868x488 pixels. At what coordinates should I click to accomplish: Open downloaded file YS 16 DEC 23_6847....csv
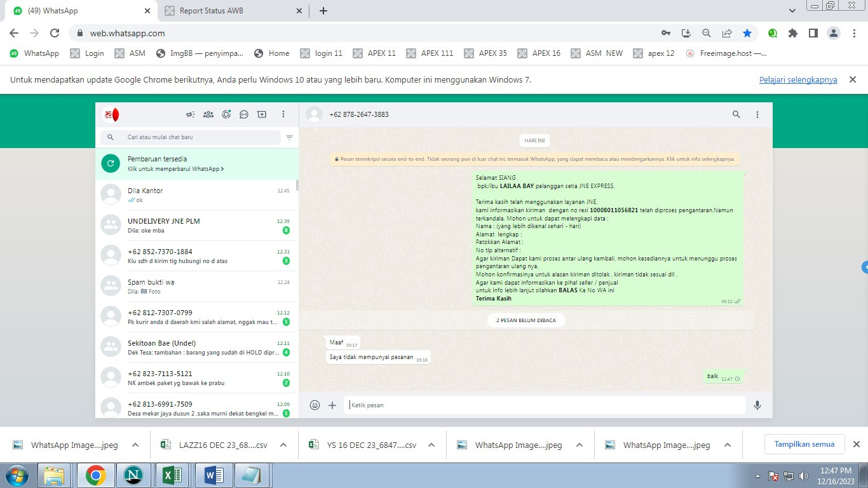[363, 445]
